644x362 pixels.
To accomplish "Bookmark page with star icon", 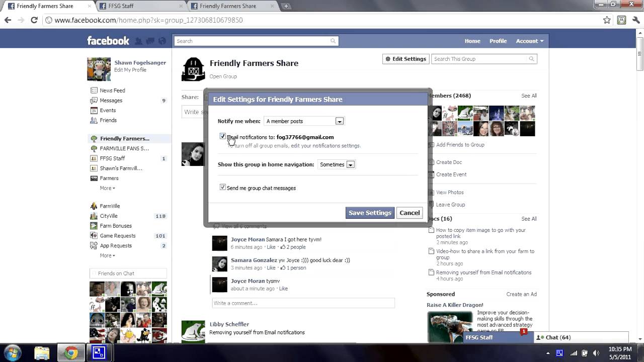I will (607, 20).
